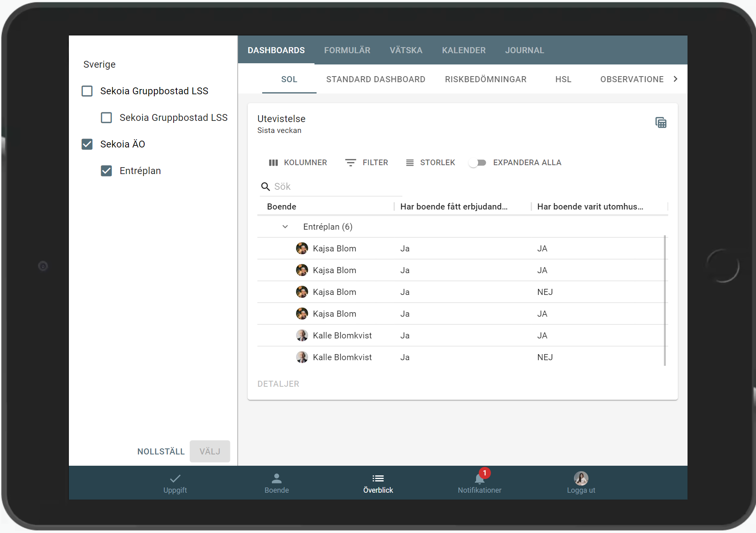Click the notification badge showing 1
The image size is (756, 533).
tap(485, 473)
